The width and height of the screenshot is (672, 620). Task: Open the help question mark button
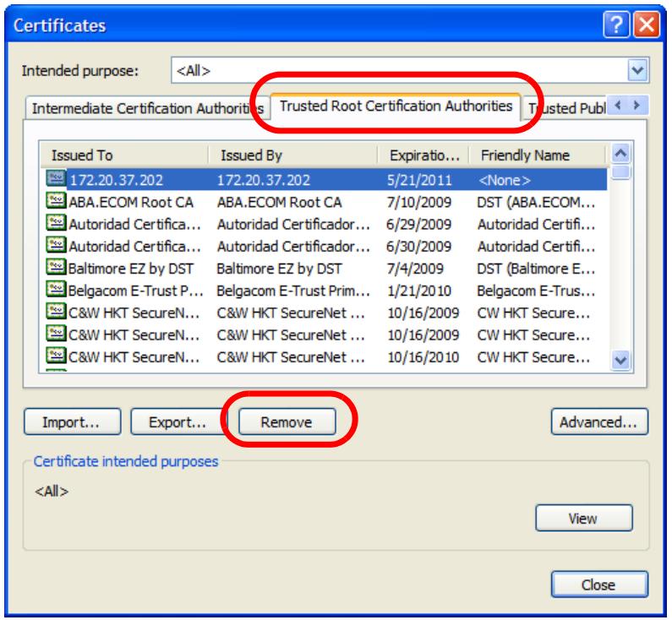616,24
